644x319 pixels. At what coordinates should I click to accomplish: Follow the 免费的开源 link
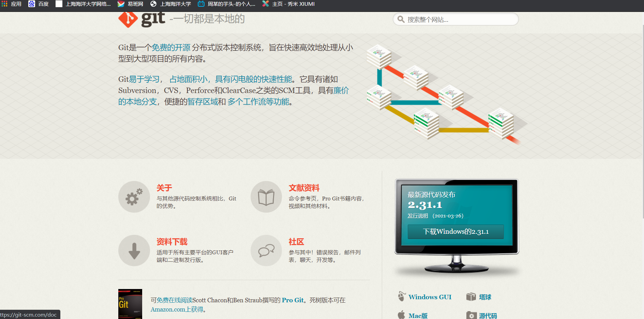pyautogui.click(x=171, y=47)
